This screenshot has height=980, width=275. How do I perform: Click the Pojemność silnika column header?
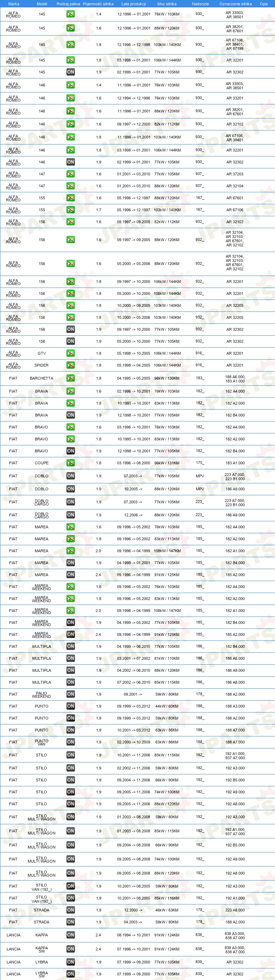tap(98, 4)
